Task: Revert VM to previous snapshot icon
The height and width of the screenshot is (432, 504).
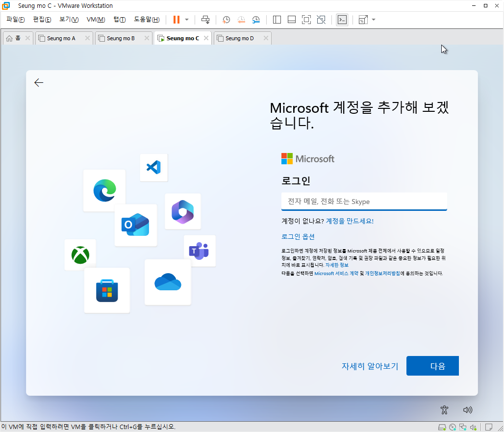Action: [x=241, y=20]
